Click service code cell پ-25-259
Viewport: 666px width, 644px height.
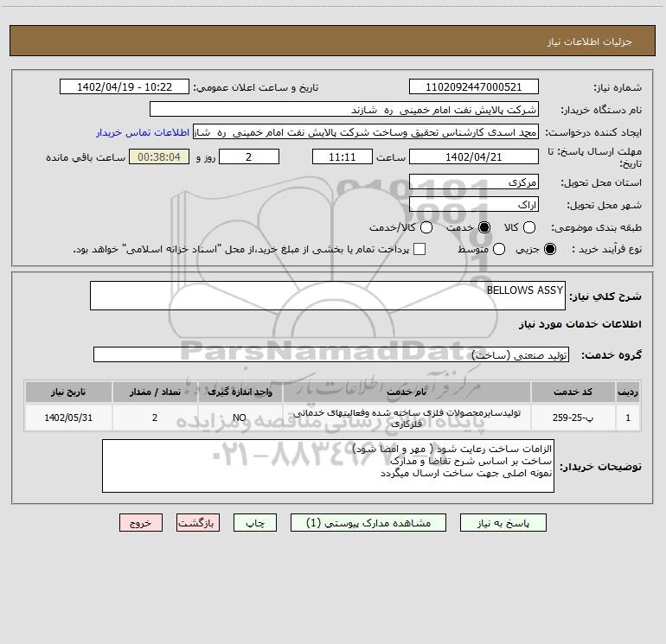point(573,418)
